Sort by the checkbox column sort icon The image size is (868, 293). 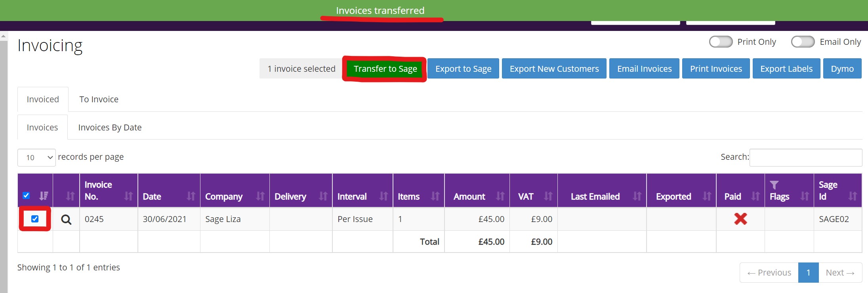(44, 196)
